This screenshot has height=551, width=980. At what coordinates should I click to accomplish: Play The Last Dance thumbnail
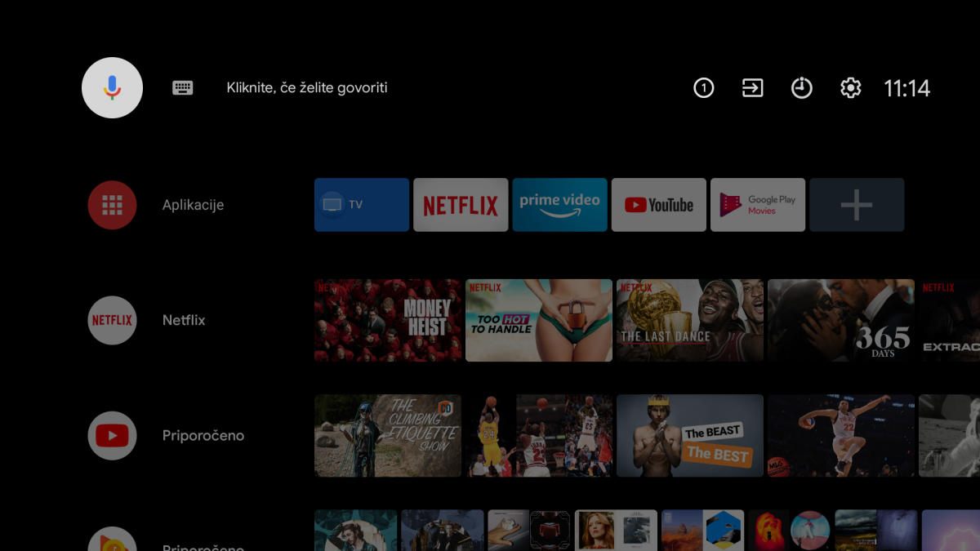click(x=690, y=320)
